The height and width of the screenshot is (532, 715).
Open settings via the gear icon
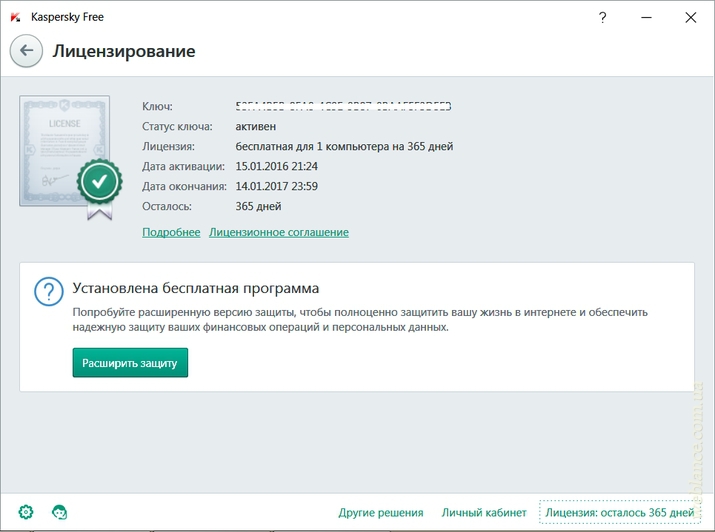(26, 512)
